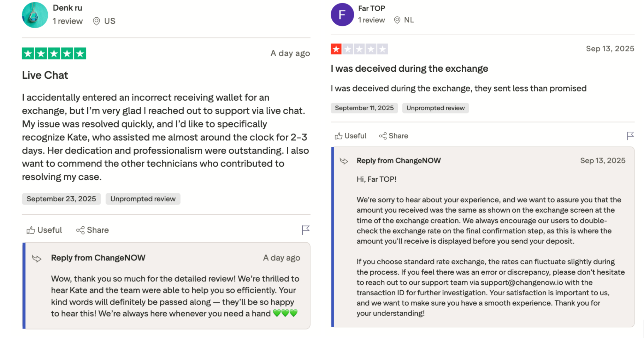644x338 pixels.
Task: Click 'Unprompted review' tag on Far TOP's review
Action: click(x=435, y=108)
